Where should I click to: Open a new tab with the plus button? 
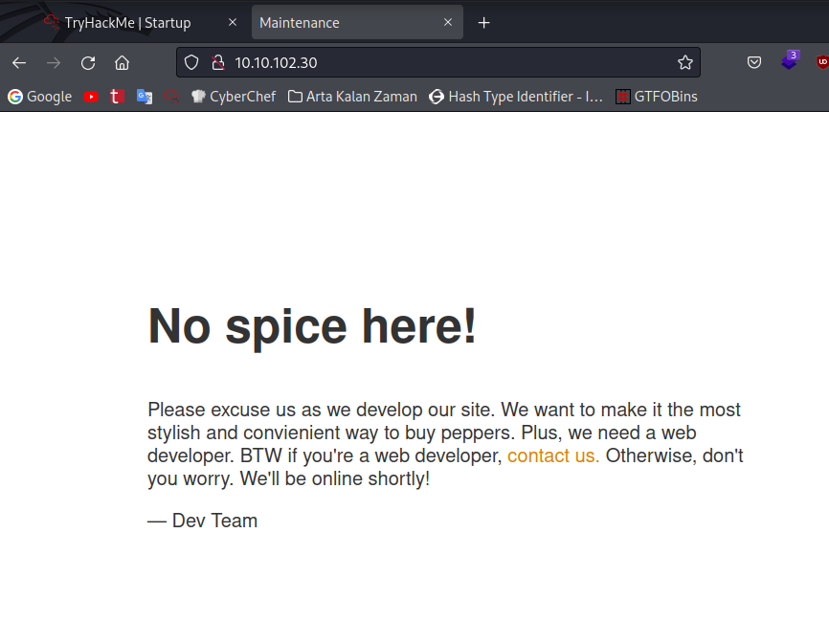483,22
